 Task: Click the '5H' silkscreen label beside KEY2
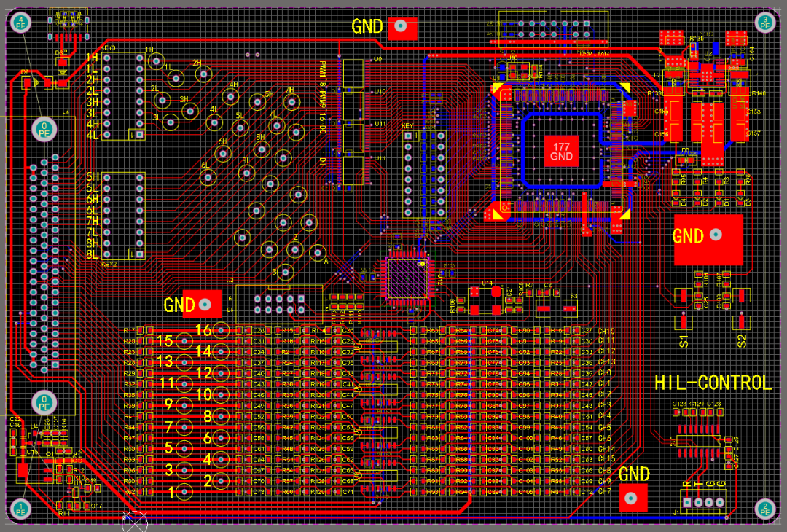[92, 176]
